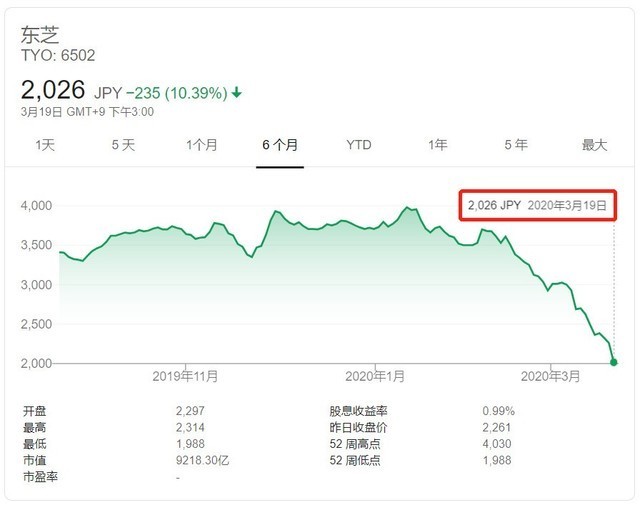Click the tooltip 2,026 JPY 2020年3月19日

(x=538, y=205)
